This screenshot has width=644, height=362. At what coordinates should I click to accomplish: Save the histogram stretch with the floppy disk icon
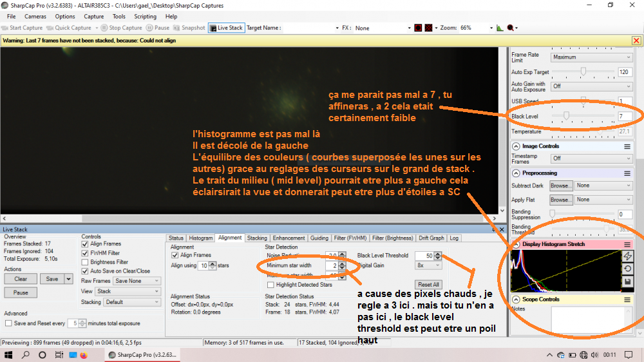pyautogui.click(x=627, y=282)
